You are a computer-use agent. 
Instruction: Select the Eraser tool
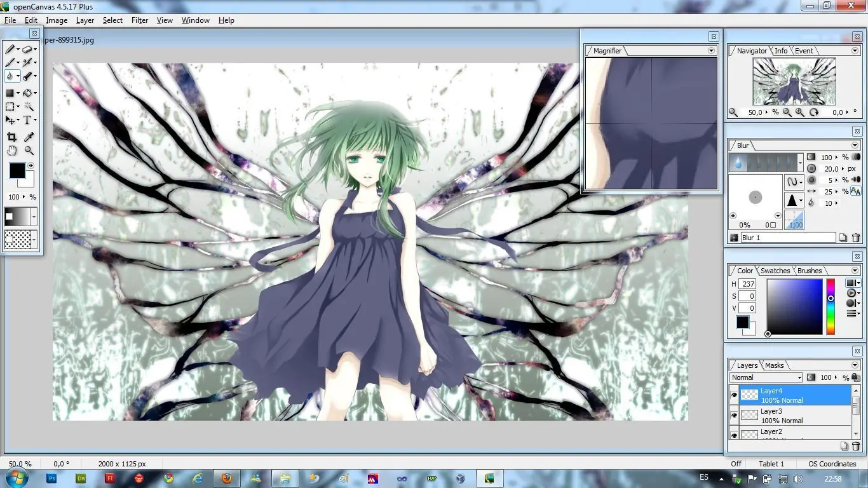tap(27, 49)
